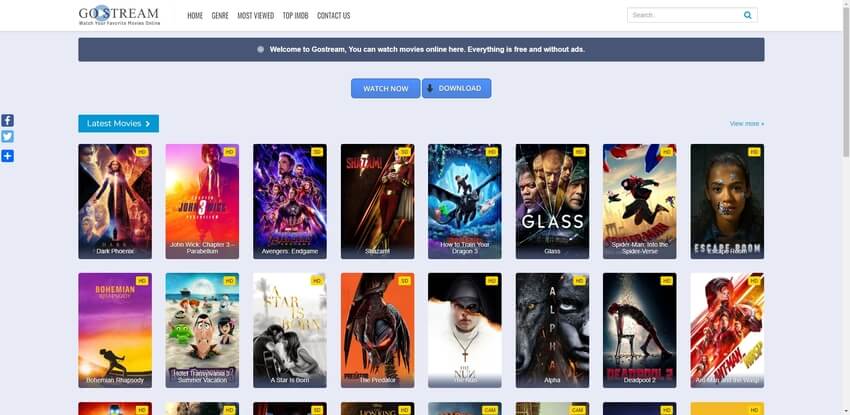Viewport: 850px width, 415px height.
Task: Open the Glass movie poster
Action: pos(552,201)
